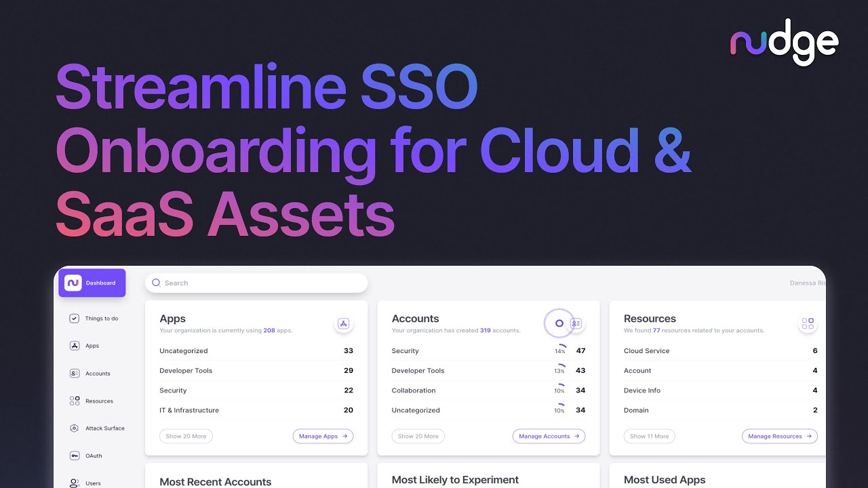
Task: Click the 319 accounts count link
Action: pyautogui.click(x=485, y=331)
